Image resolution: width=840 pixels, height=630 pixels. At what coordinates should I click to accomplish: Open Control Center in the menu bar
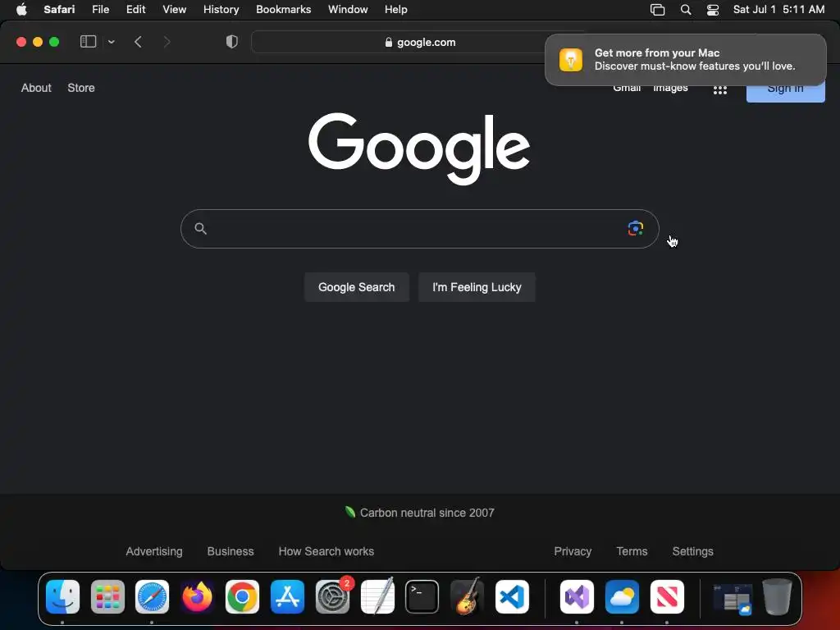click(713, 10)
